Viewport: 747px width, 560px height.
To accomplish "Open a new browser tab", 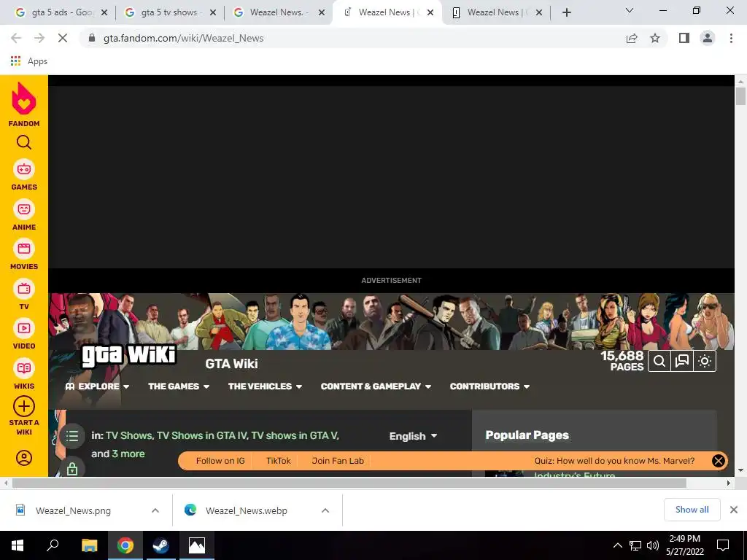I will click(566, 12).
